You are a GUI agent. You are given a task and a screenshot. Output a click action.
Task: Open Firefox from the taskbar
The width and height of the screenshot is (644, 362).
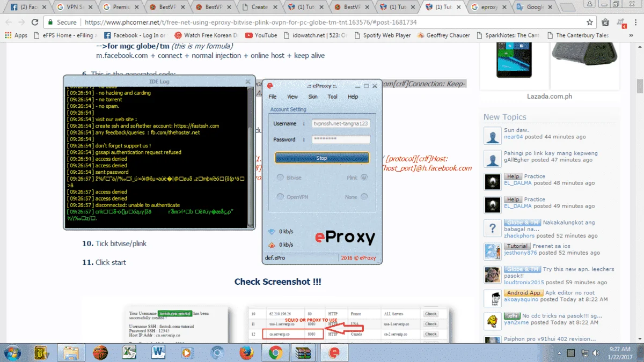click(x=246, y=353)
